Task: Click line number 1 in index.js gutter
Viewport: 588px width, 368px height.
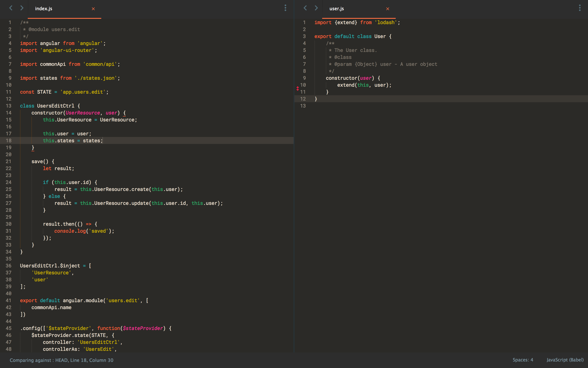Action: [10, 22]
